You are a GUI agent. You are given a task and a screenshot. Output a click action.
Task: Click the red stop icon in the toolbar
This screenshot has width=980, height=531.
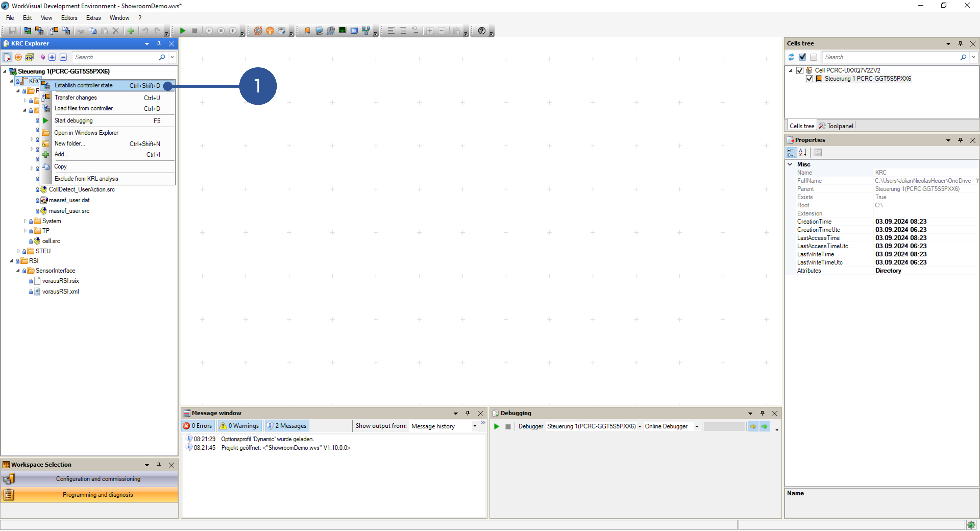click(195, 31)
